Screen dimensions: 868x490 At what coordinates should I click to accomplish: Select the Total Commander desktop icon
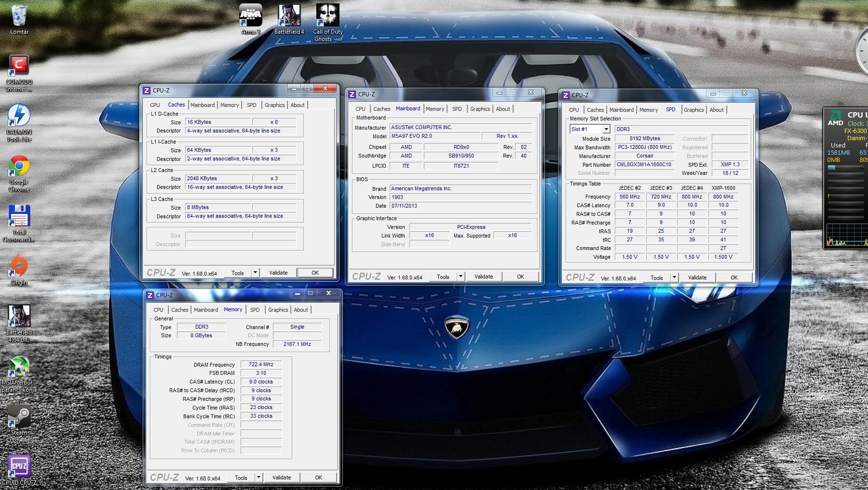pyautogui.click(x=19, y=224)
